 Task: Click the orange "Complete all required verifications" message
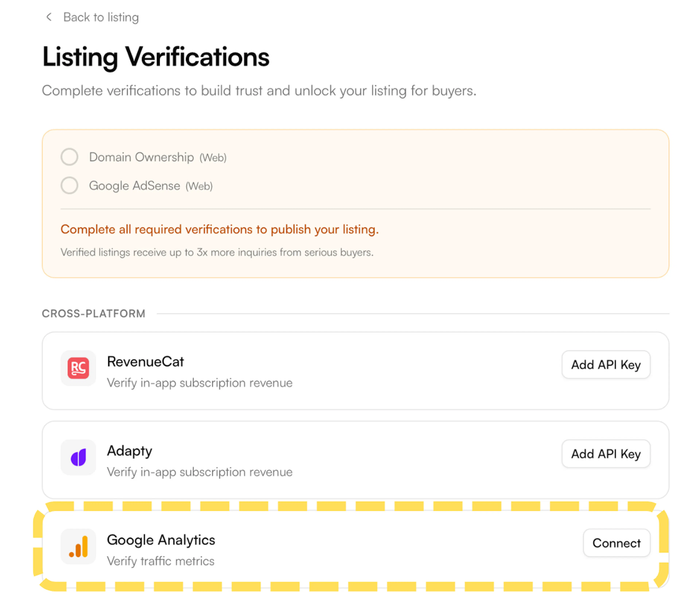[219, 230]
